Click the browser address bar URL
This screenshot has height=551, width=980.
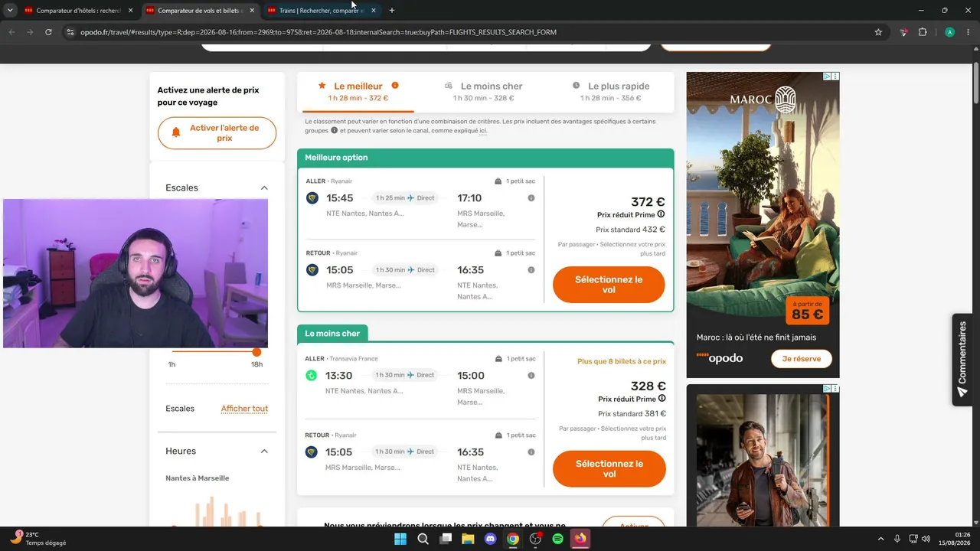pos(318,32)
